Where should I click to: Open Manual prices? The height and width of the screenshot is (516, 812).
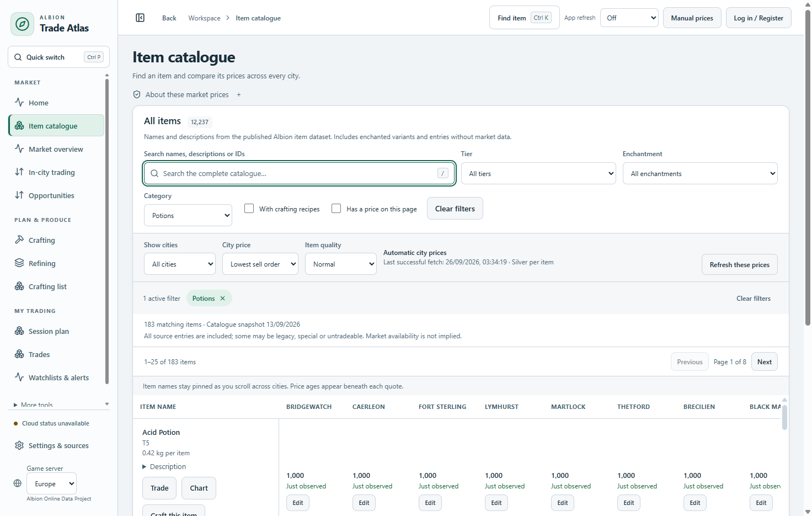(x=692, y=18)
